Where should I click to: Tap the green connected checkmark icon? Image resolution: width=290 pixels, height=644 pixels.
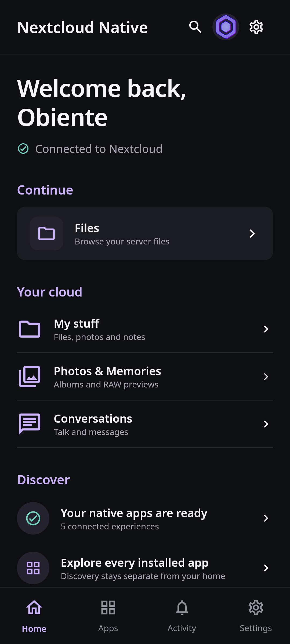coord(23,149)
